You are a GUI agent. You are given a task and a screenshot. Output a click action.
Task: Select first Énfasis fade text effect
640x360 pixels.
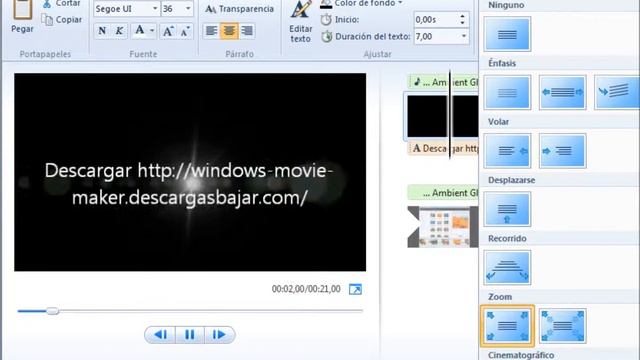[x=507, y=92]
